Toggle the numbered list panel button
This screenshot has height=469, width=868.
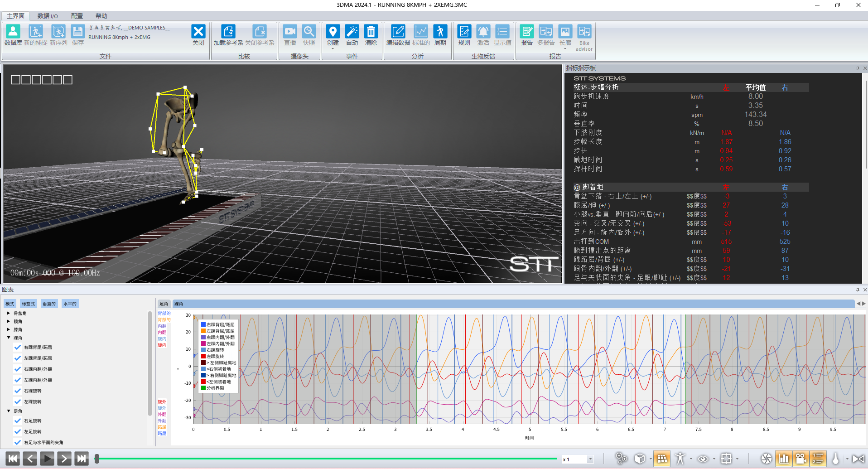(818, 459)
